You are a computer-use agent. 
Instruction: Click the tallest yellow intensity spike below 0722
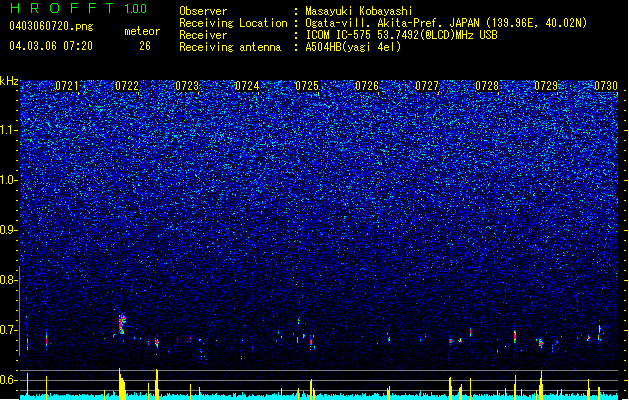click(x=122, y=384)
